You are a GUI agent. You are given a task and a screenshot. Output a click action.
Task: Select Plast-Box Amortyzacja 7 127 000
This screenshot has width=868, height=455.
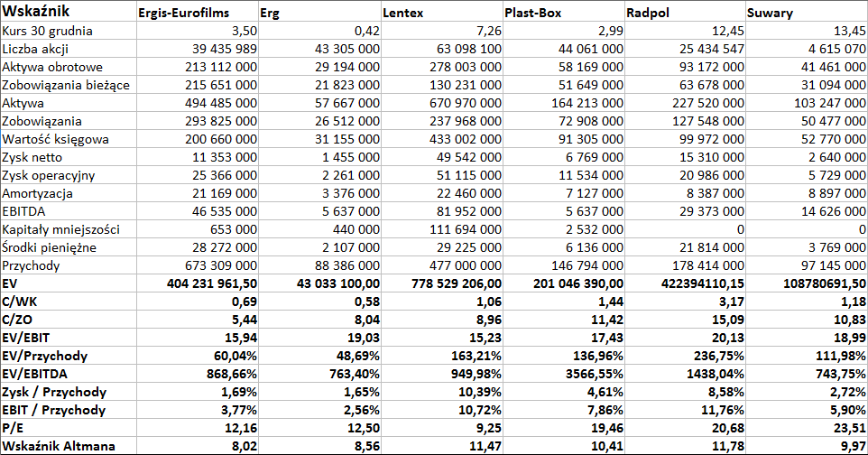pyautogui.click(x=564, y=193)
